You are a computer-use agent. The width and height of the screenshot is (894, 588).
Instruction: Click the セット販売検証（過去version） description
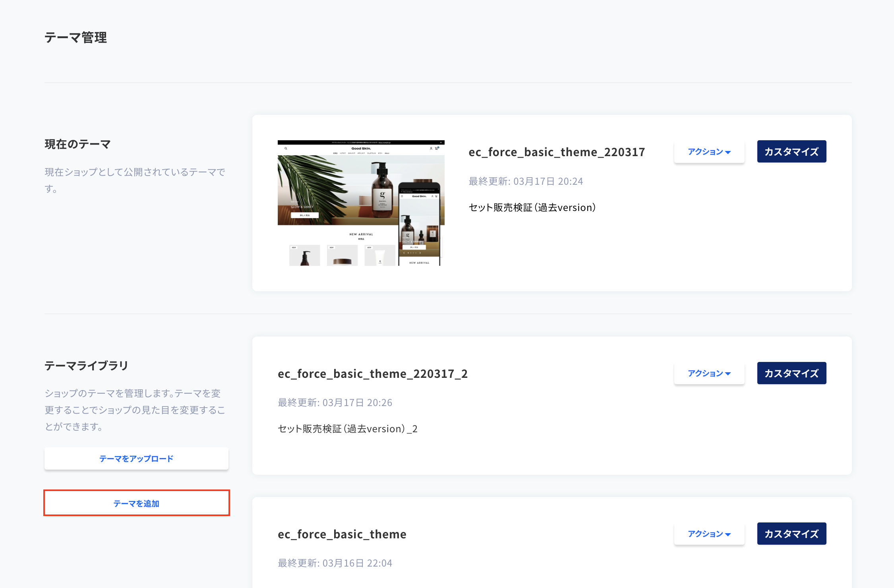coord(532,207)
